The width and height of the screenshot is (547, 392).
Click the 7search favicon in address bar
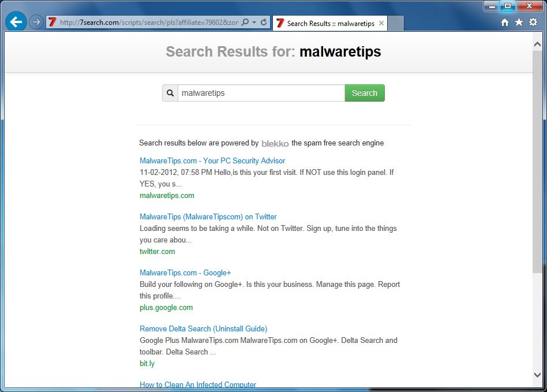point(53,23)
